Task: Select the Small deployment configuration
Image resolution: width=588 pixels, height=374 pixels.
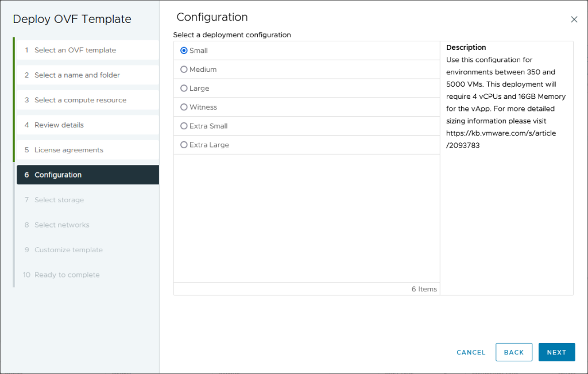Action: click(184, 51)
